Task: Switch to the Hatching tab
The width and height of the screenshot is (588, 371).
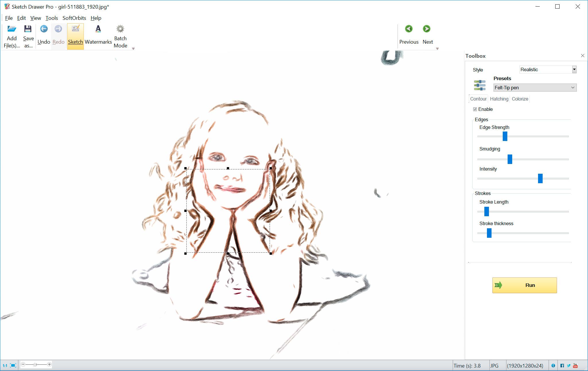Action: point(499,99)
